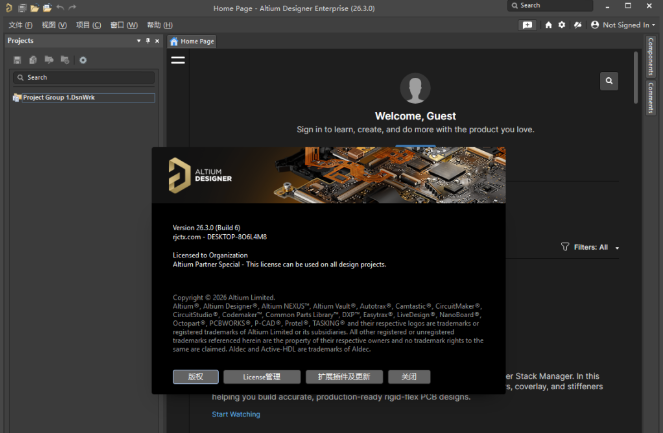Click the undo arrow in title bar
This screenshot has height=433, width=663.
59,8
